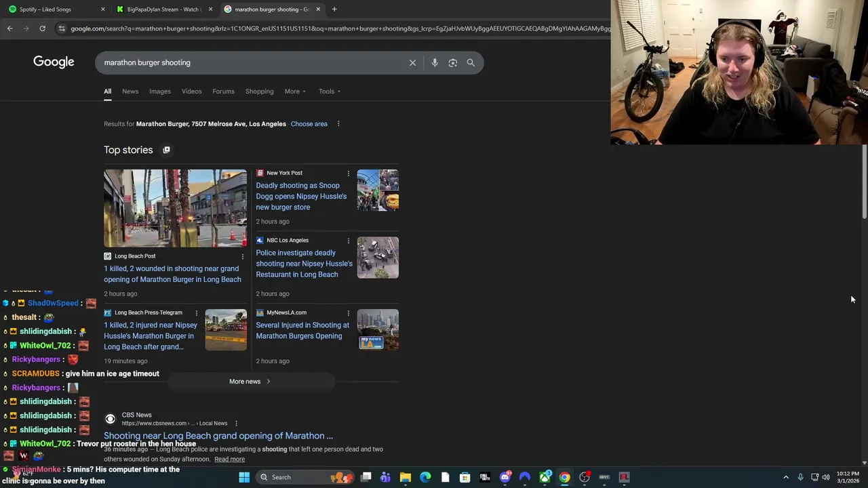Open options menu for MyNewsLA.com story

click(x=349, y=313)
